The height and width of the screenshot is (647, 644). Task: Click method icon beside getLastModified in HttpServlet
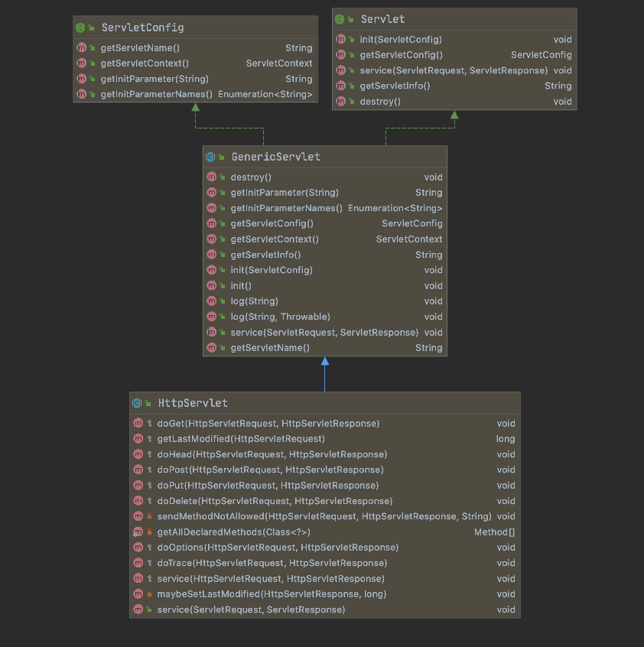(x=138, y=439)
